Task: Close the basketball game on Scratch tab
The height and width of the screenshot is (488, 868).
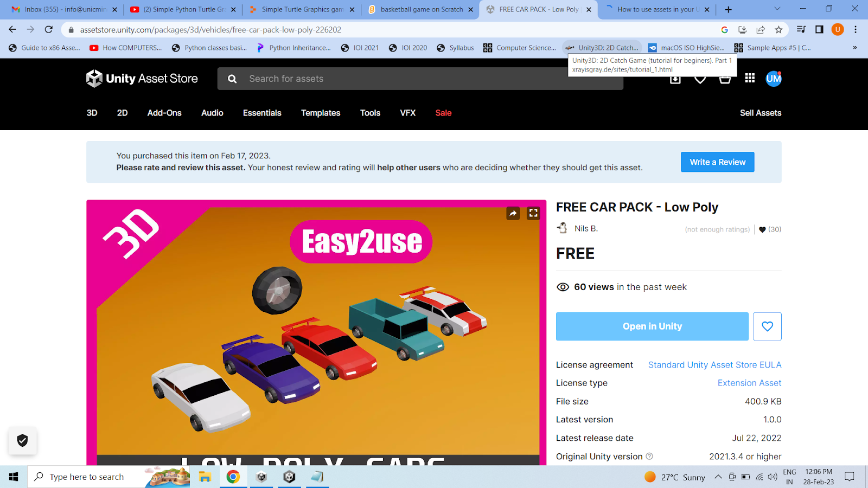Action: [470, 9]
